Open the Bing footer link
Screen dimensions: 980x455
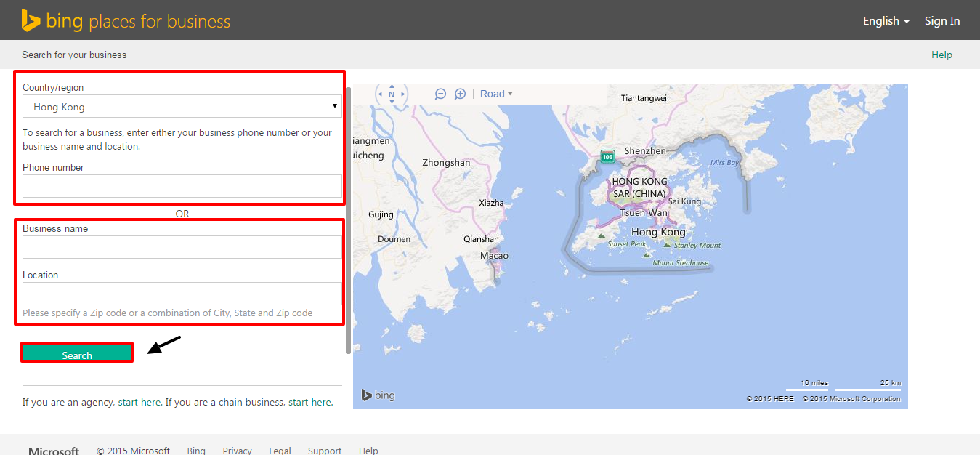196,451
